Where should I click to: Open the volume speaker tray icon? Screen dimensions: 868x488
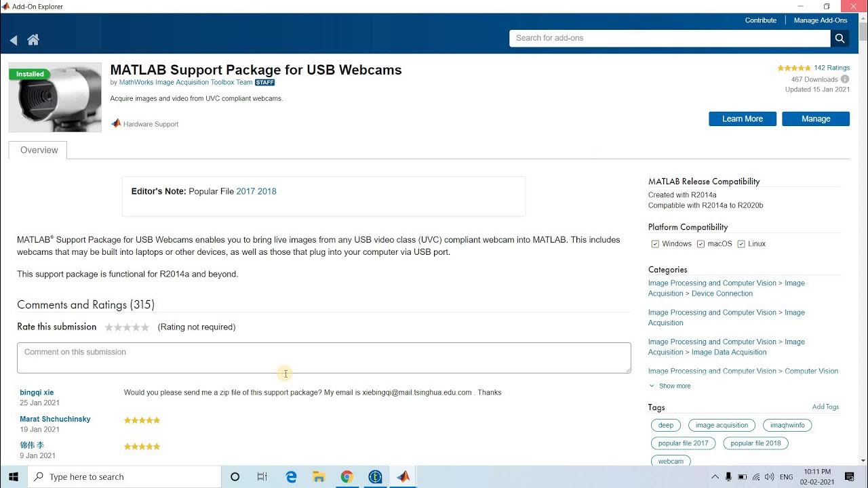click(x=770, y=477)
